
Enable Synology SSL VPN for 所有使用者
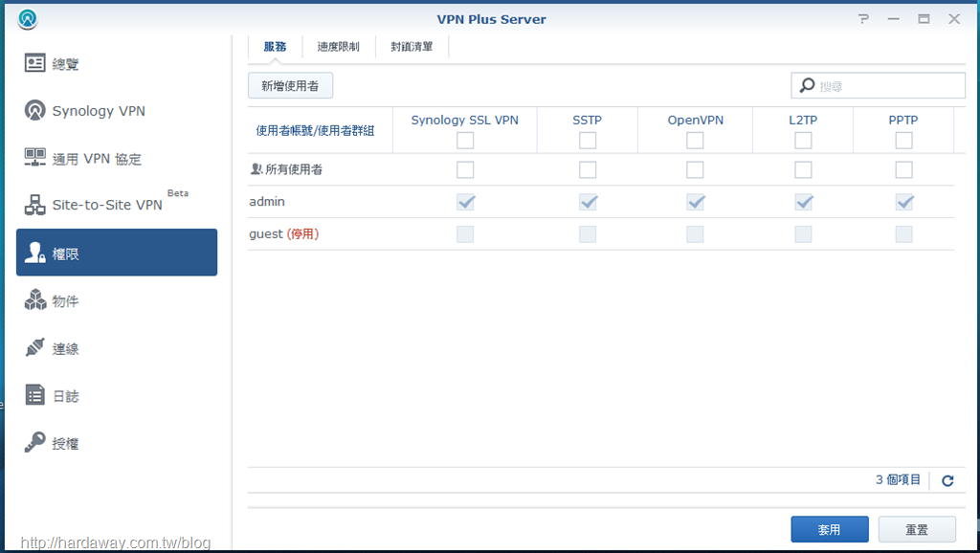click(465, 169)
